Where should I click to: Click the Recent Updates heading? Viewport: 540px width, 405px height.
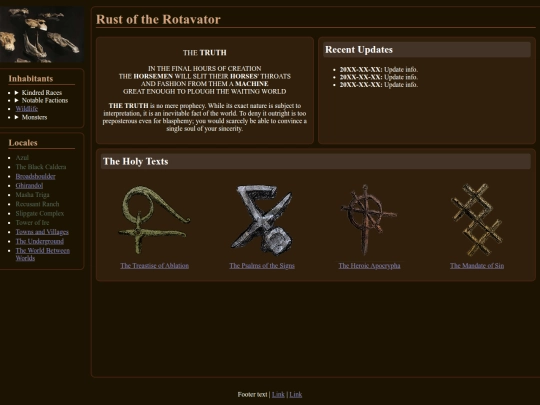(359, 50)
